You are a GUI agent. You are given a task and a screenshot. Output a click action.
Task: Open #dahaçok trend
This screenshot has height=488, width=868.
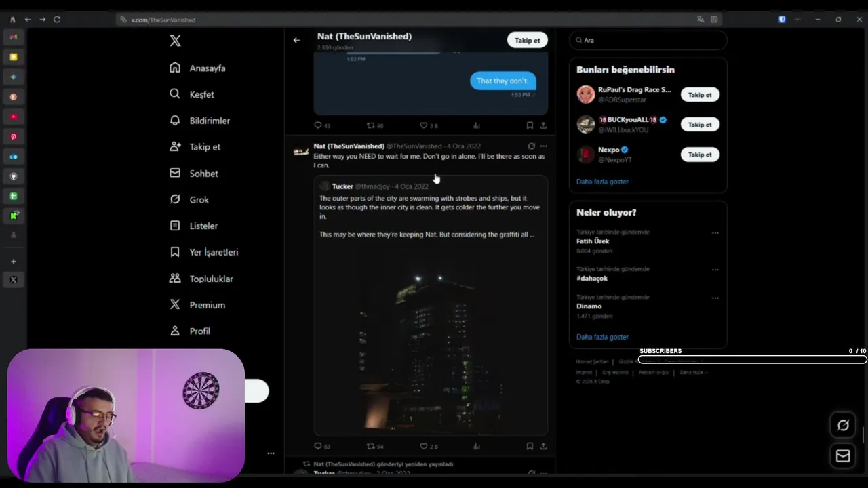tap(592, 279)
